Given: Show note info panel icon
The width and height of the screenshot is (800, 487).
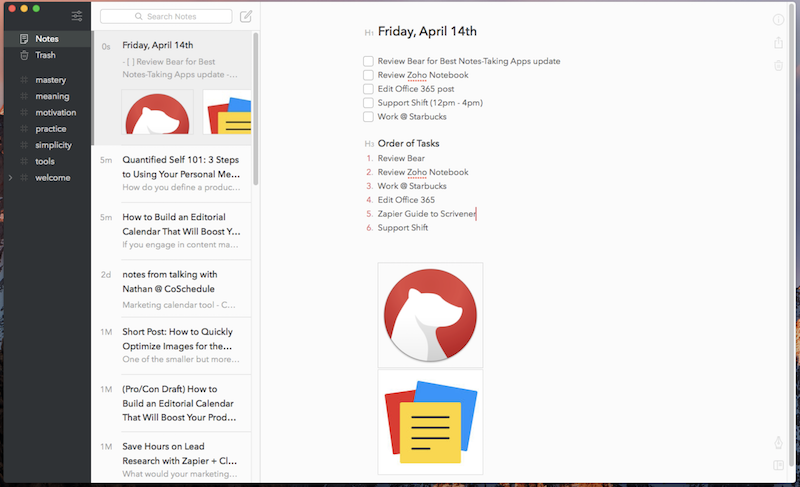Looking at the screenshot, I should [x=779, y=20].
